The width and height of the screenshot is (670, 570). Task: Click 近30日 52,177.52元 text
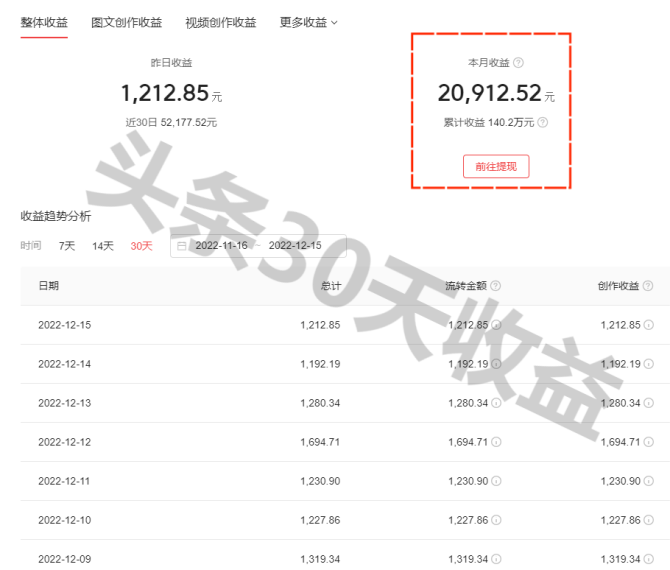[x=171, y=123]
